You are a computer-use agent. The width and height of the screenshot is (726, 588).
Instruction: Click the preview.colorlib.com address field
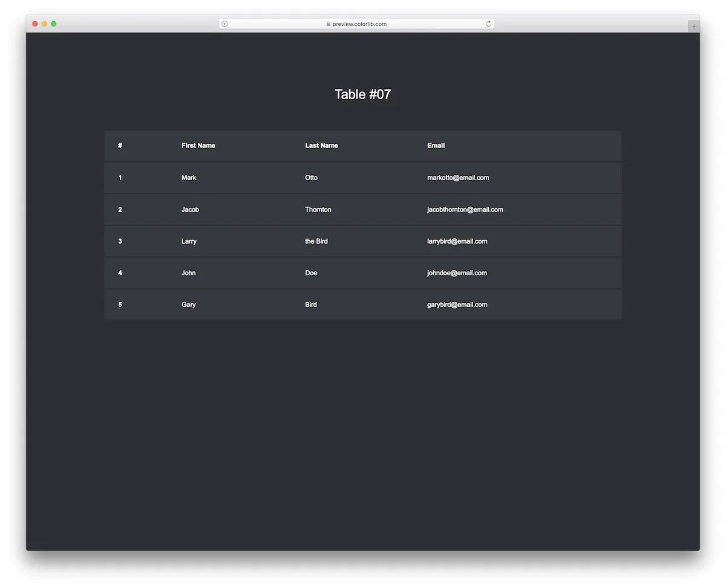click(x=357, y=24)
